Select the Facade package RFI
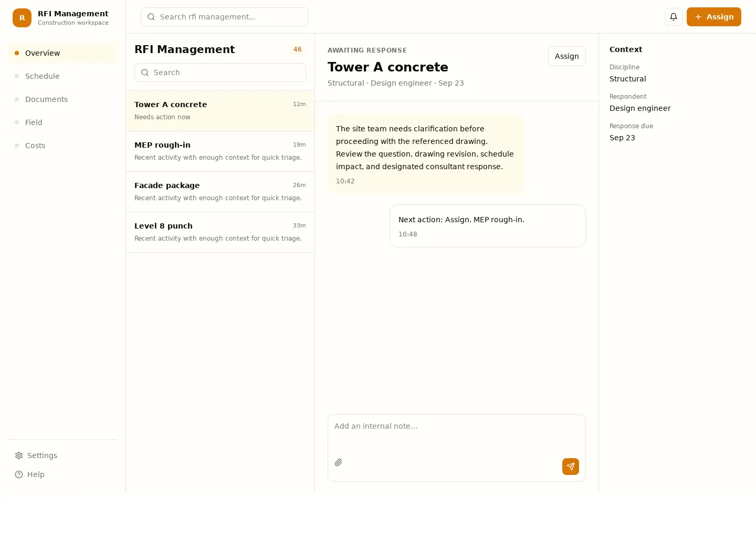The width and height of the screenshot is (756, 538). click(220, 192)
